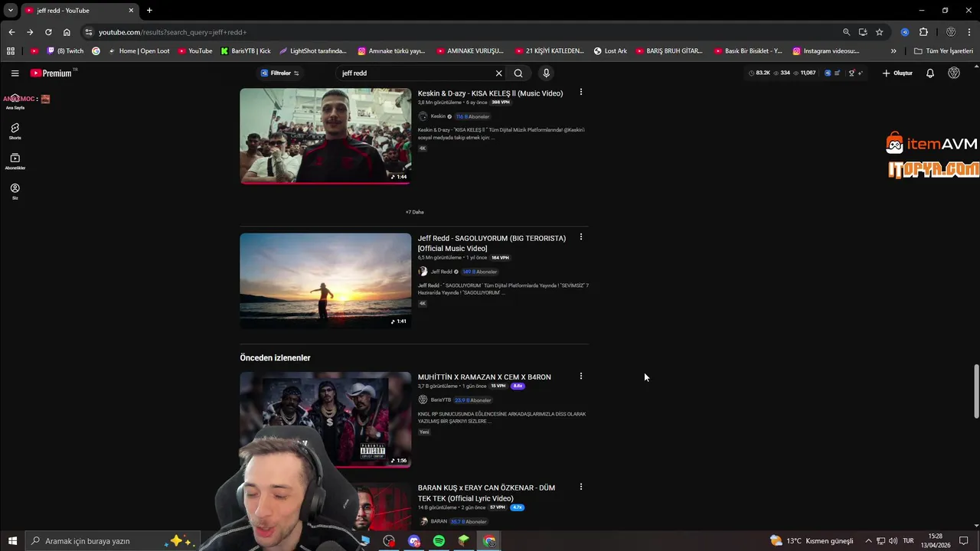Open Spotify from the taskbar
Image resolution: width=980 pixels, height=551 pixels.
point(439,541)
